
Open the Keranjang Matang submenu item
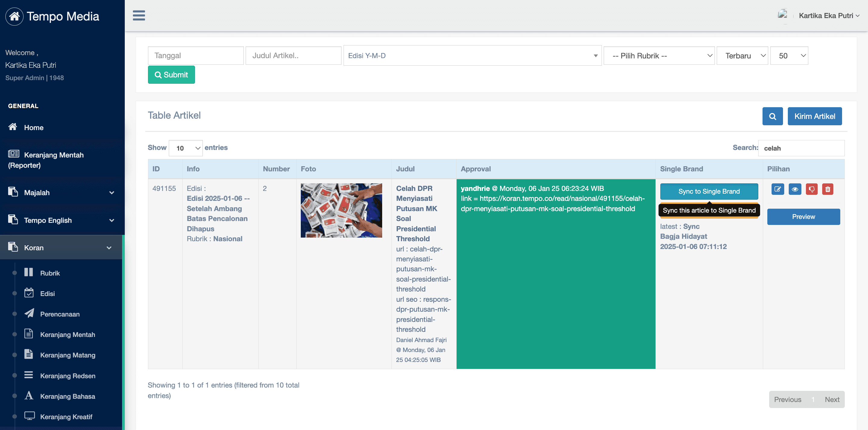coord(68,355)
